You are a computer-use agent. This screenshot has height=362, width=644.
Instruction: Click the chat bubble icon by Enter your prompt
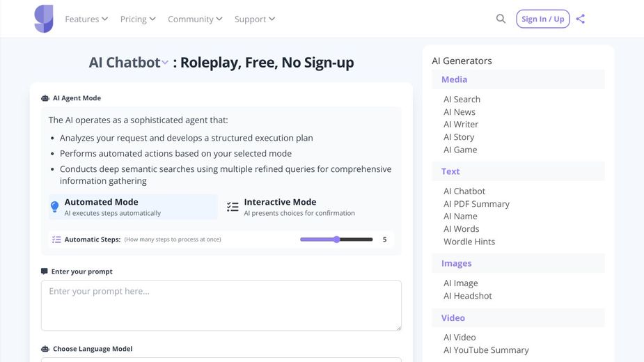(45, 271)
